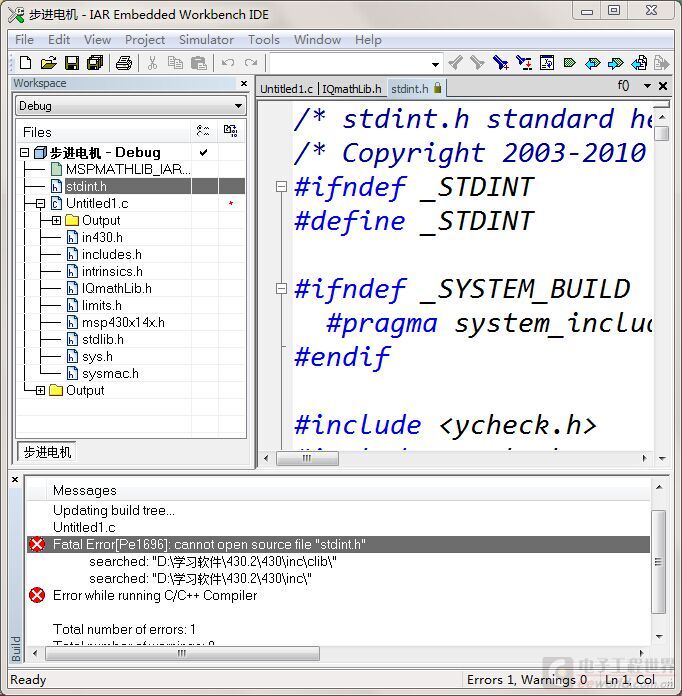The height and width of the screenshot is (696, 682).
Task: Save the file with the floppy disk icon
Action: (x=72, y=63)
